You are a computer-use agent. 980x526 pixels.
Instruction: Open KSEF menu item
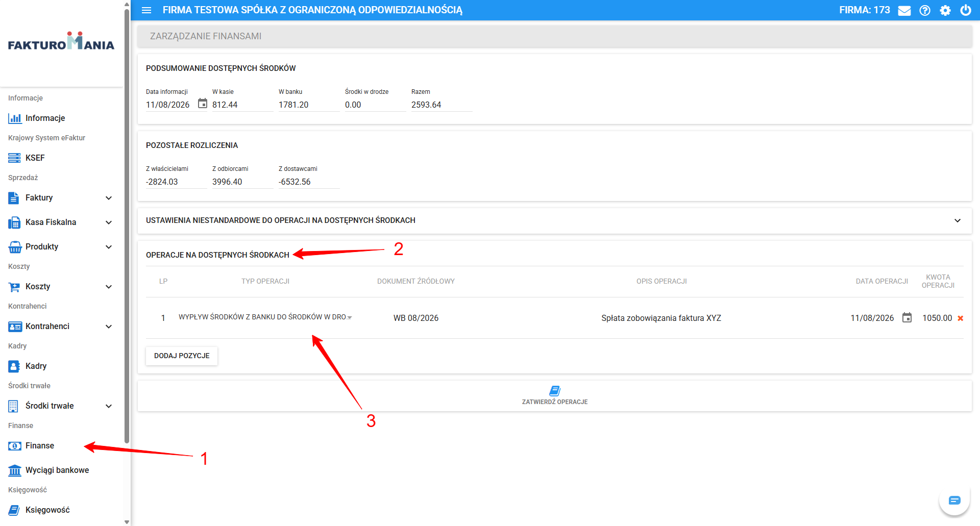62,158
